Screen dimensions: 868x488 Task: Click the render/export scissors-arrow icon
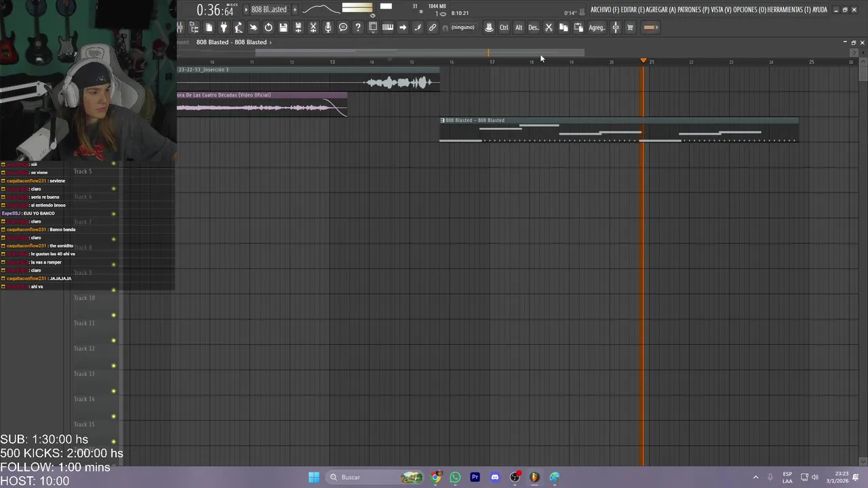tap(313, 27)
